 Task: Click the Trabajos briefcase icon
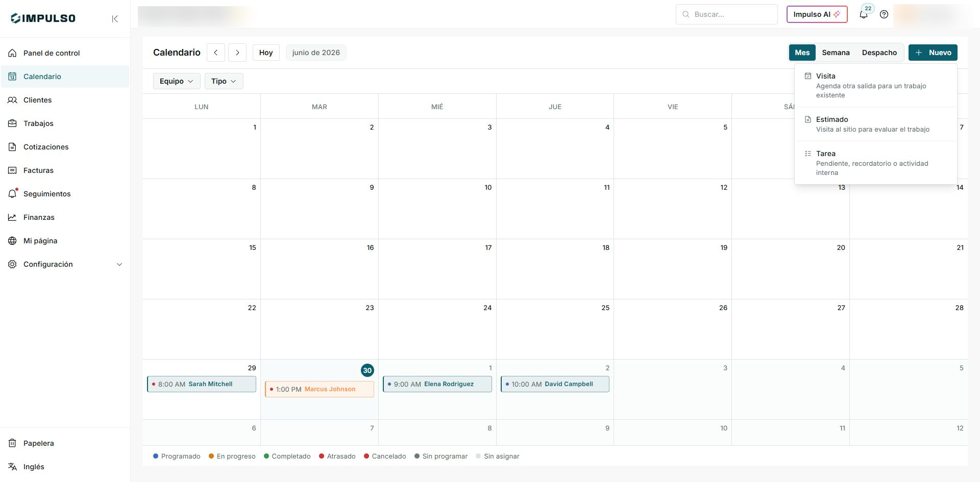[x=12, y=123]
